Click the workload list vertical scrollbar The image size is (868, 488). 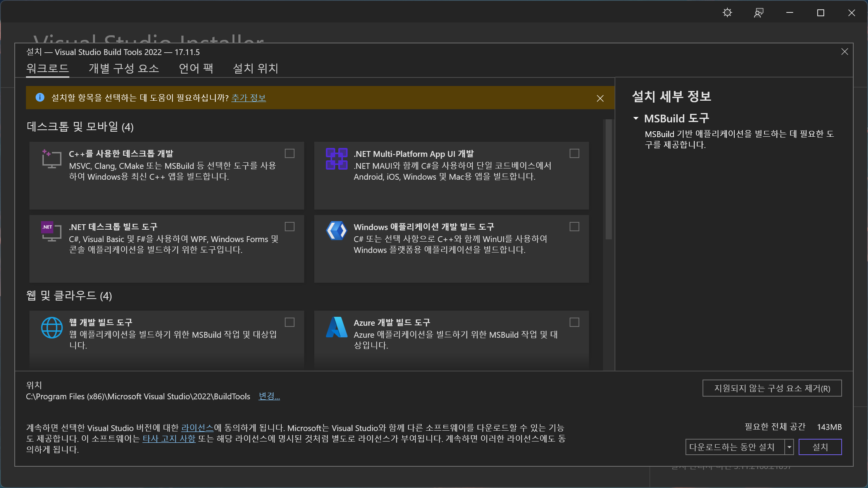coord(608,179)
